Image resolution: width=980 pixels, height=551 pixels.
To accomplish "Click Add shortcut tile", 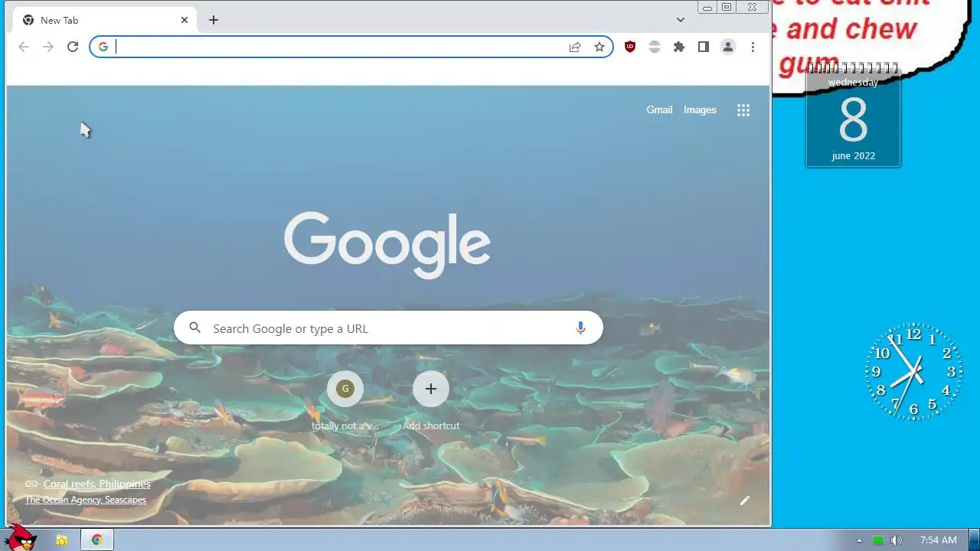I will 431,401.
